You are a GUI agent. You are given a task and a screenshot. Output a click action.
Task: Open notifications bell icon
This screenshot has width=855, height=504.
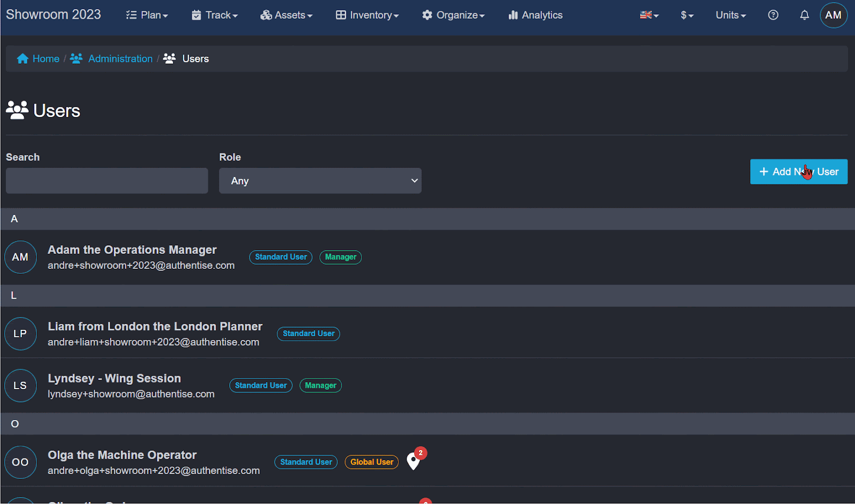pos(804,15)
